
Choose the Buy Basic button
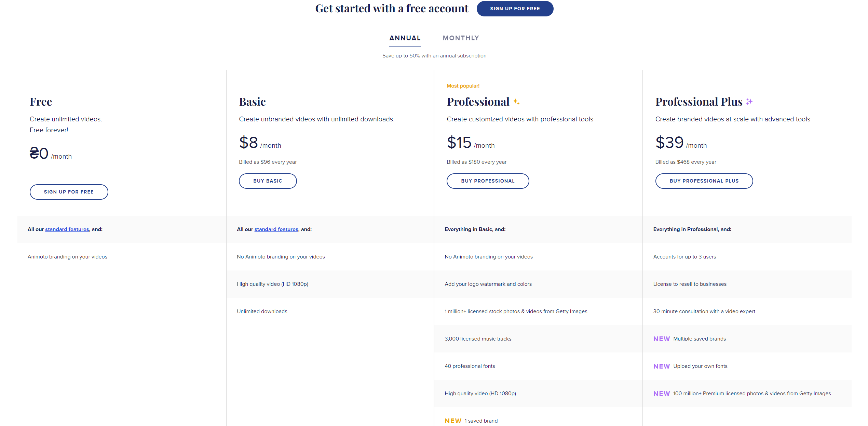pyautogui.click(x=268, y=181)
